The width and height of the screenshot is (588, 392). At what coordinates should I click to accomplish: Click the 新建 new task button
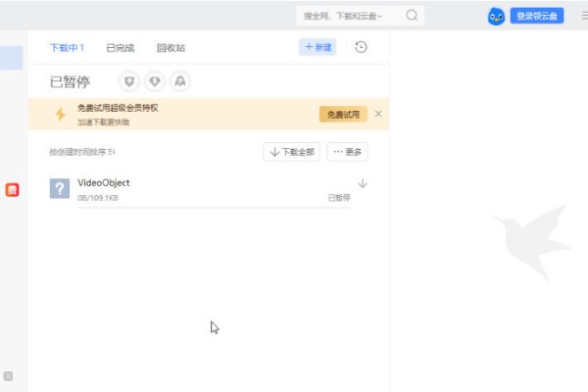(318, 47)
